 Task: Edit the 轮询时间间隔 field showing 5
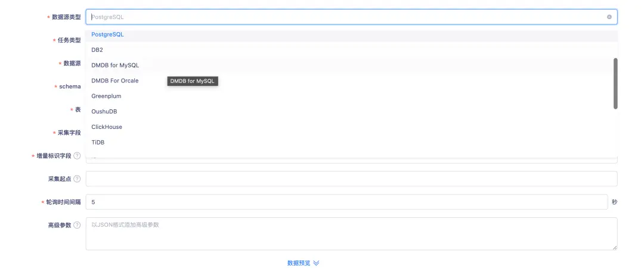click(x=346, y=202)
